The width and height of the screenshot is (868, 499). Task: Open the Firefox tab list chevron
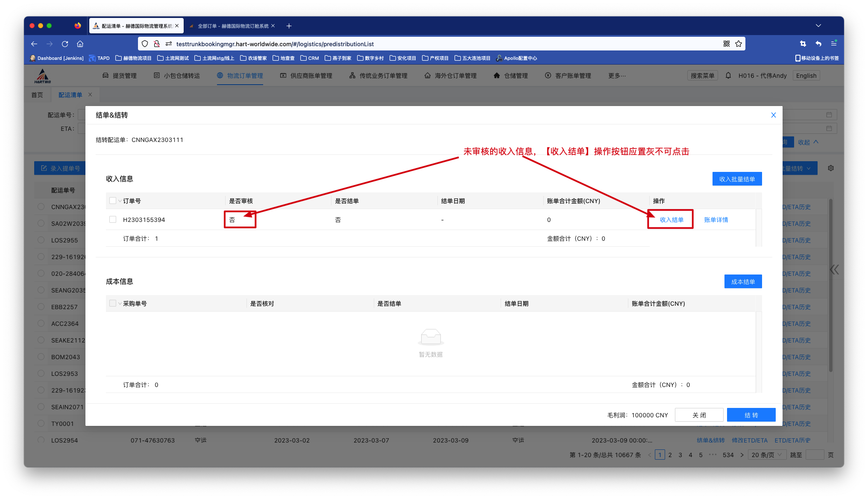pos(818,26)
